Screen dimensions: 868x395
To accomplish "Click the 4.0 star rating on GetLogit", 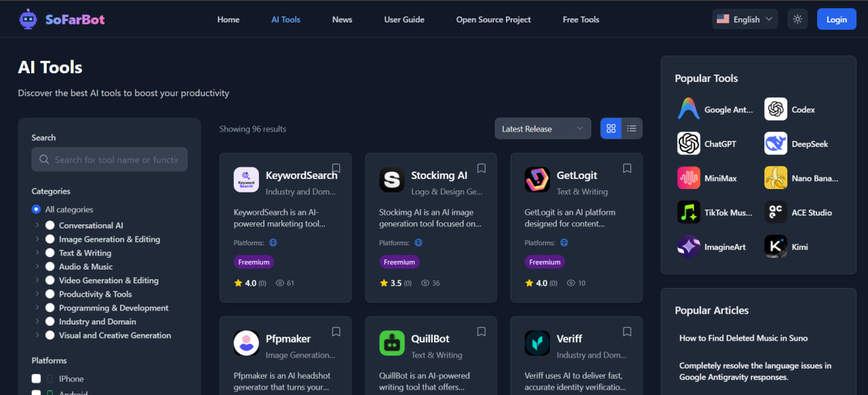I will pyautogui.click(x=541, y=283).
